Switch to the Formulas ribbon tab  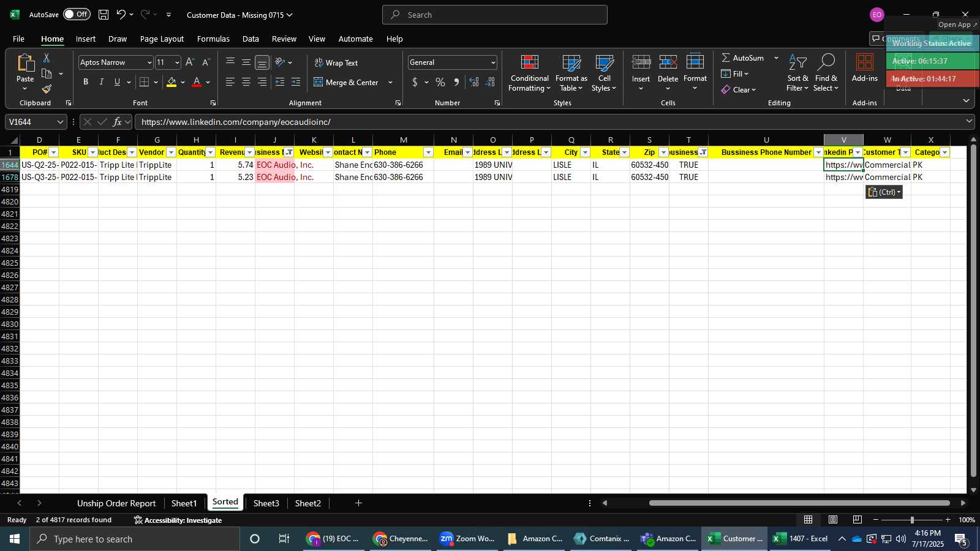click(213, 39)
